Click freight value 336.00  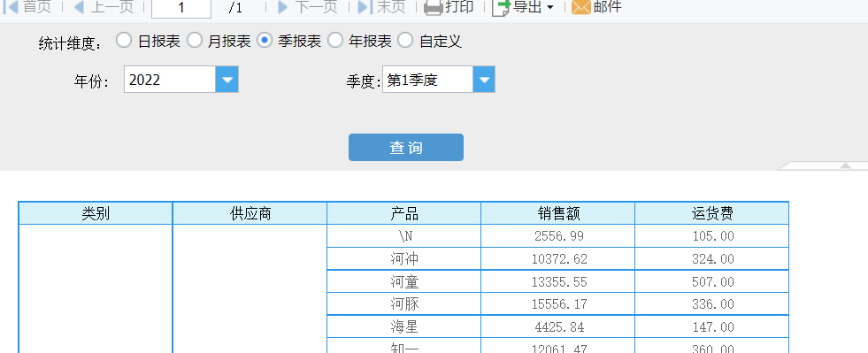(x=713, y=303)
